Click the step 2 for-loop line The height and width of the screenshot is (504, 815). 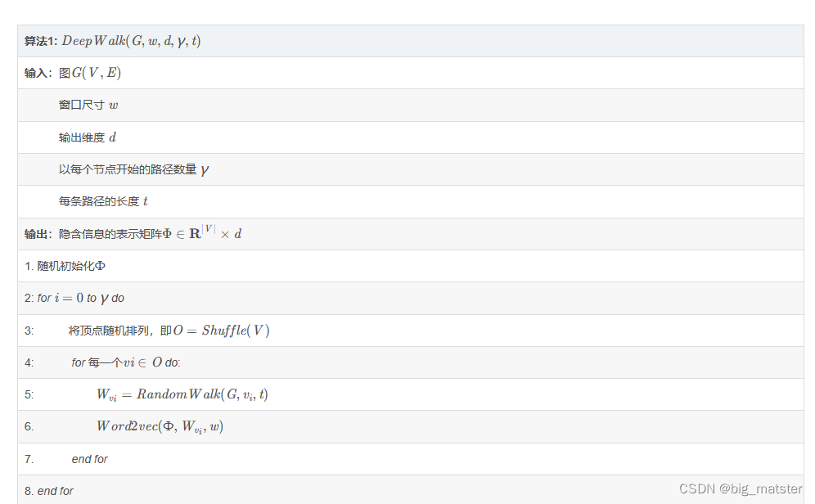(74, 298)
